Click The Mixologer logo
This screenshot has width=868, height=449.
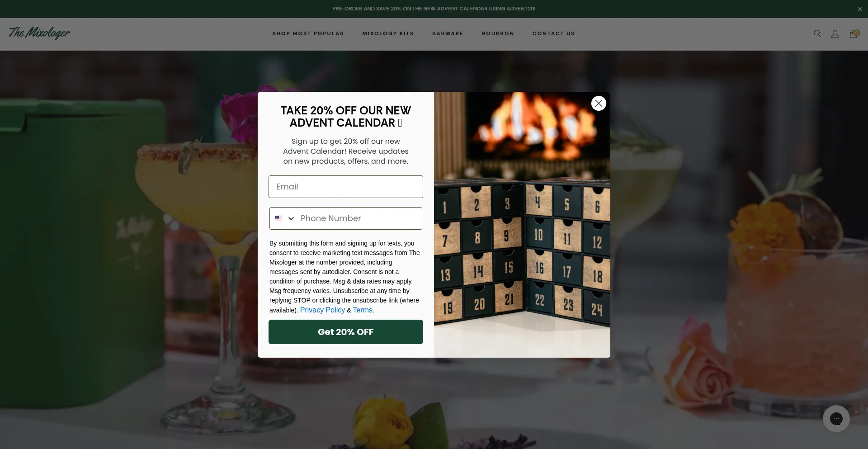click(x=39, y=33)
